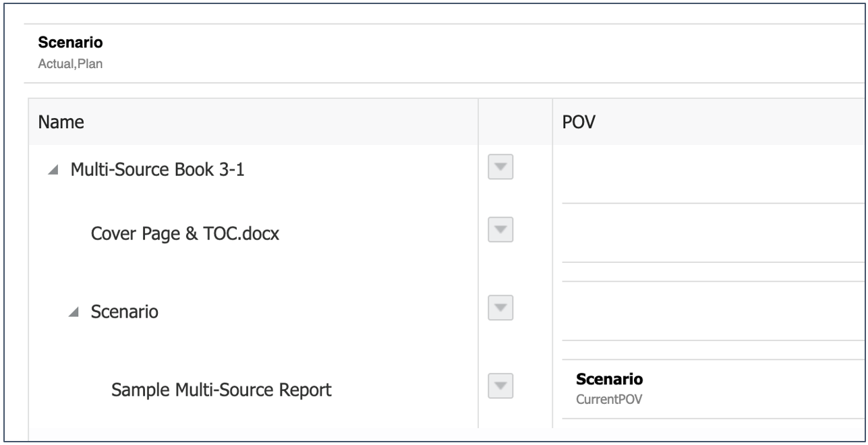Select the Scenario section name in tree
Viewport: 868px width, 445px height.
(125, 312)
